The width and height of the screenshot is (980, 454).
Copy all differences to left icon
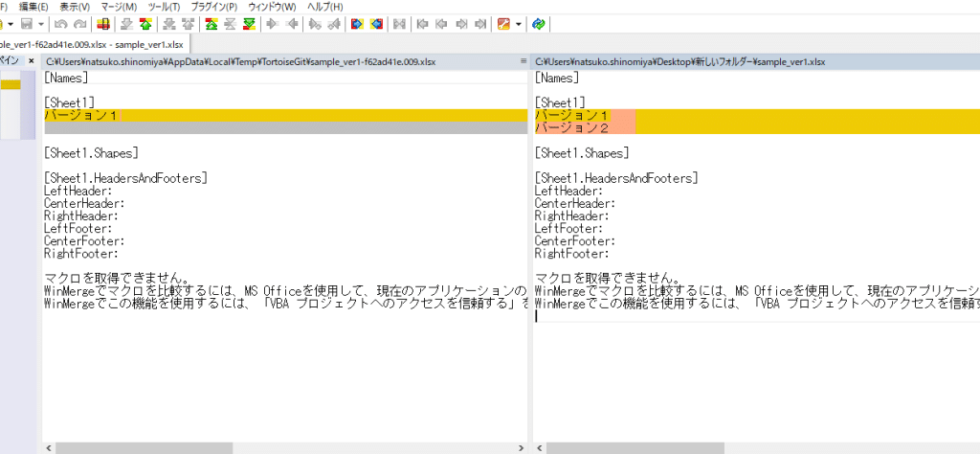click(x=376, y=24)
